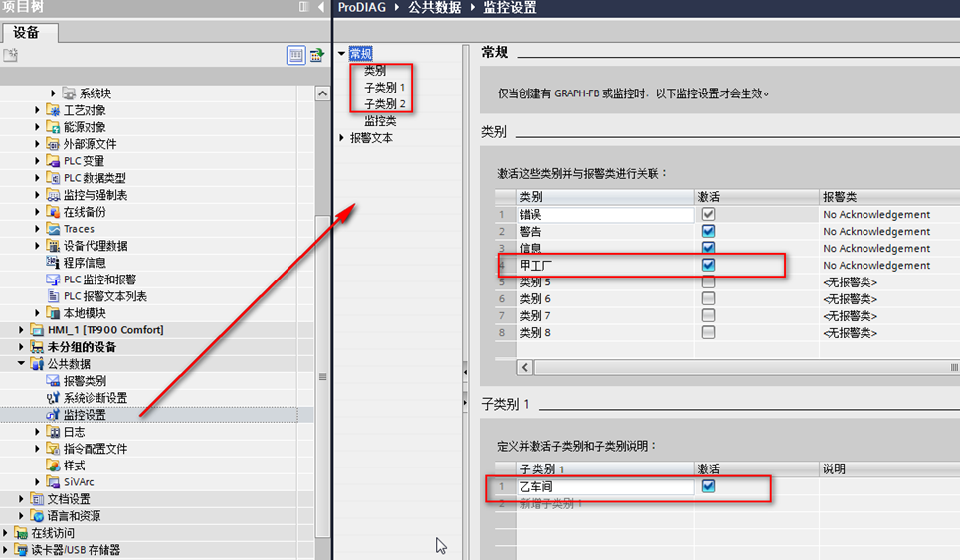This screenshot has height=560, width=960.
Task: Click the 监控设置 icon in tree
Action: coord(54,415)
